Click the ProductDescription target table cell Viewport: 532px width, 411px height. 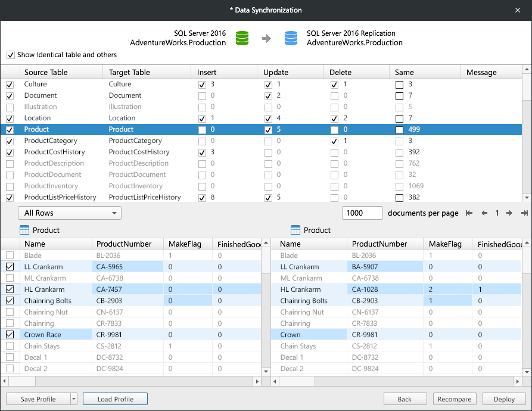pyautogui.click(x=138, y=163)
